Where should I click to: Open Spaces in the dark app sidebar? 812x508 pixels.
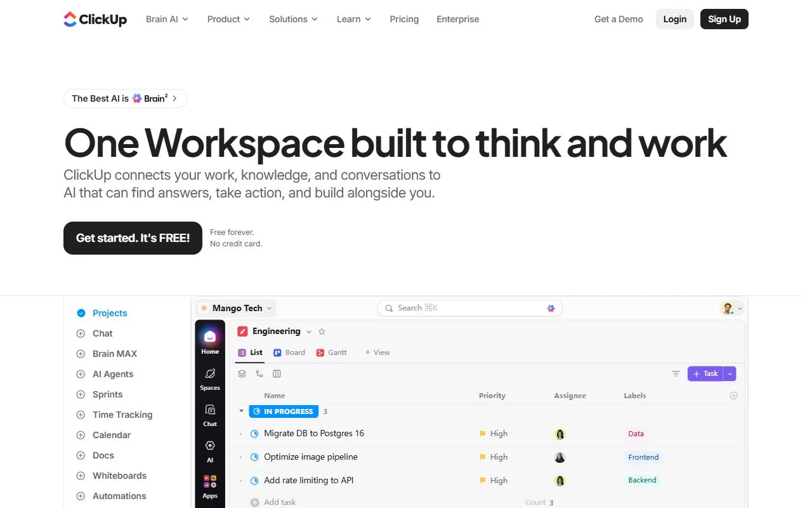210,379
